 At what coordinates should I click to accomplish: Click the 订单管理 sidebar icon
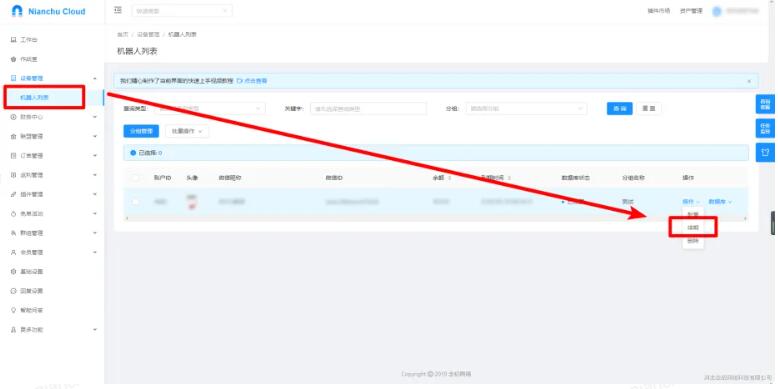tap(13, 155)
